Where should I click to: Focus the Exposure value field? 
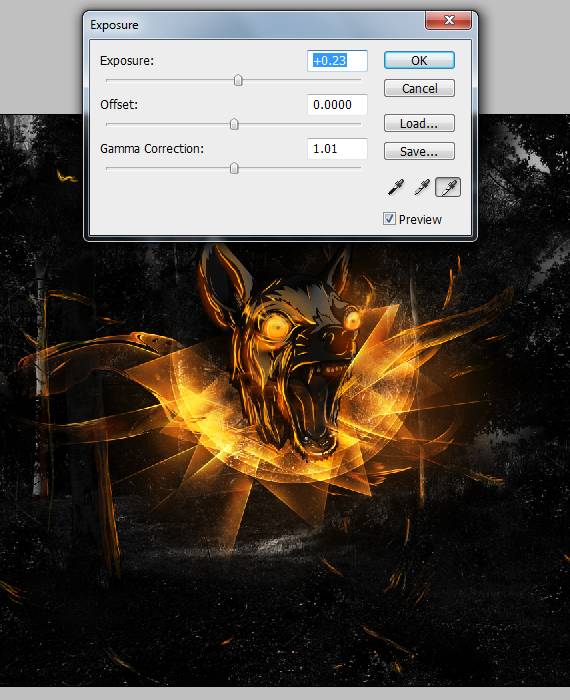coord(337,61)
